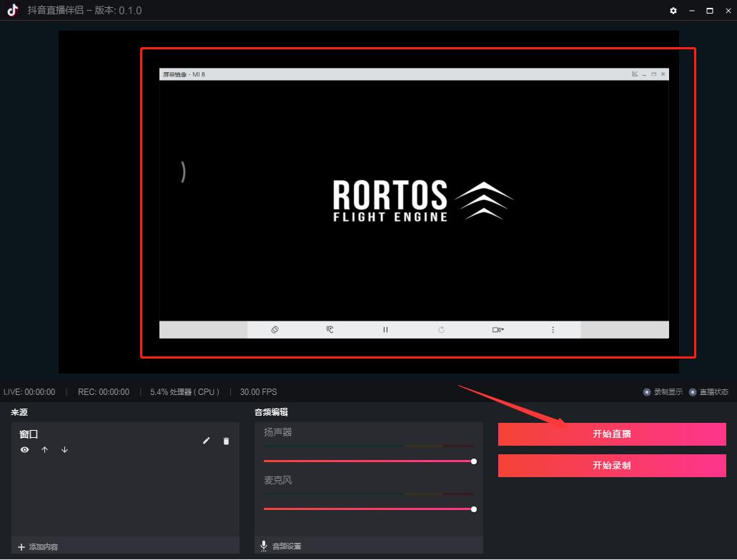Click 添加内容 to add a source
The width and height of the screenshot is (737, 560).
click(x=38, y=546)
